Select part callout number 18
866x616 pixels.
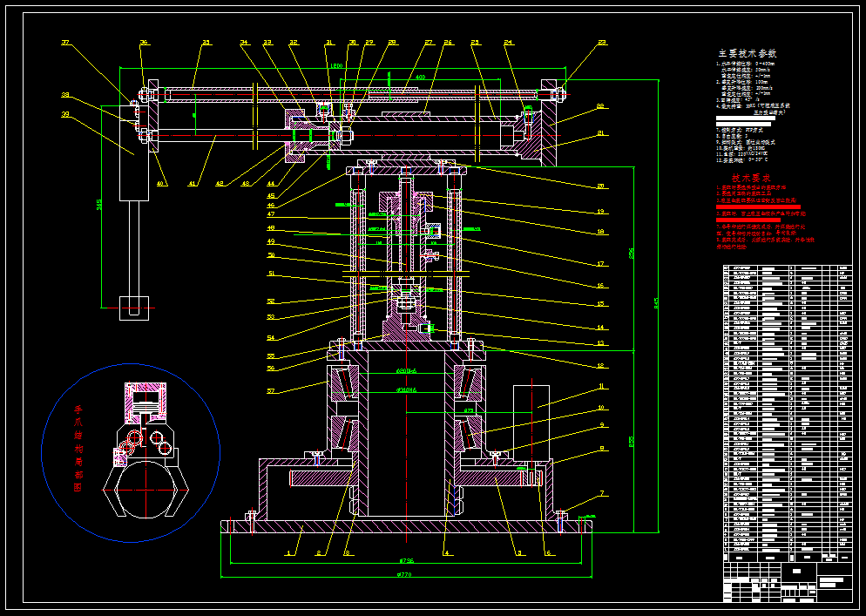click(601, 232)
